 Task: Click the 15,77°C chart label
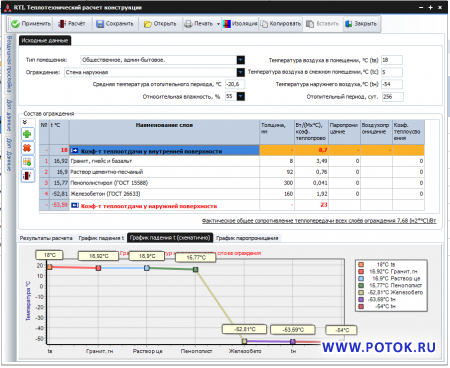point(196,257)
